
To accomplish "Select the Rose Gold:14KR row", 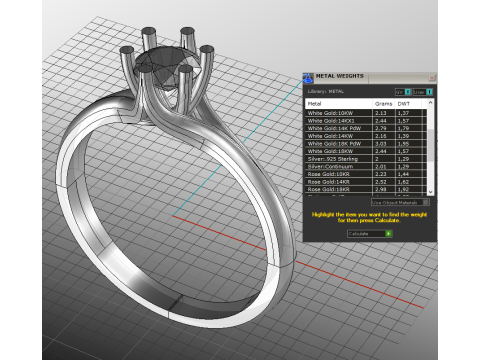I will 366,182.
